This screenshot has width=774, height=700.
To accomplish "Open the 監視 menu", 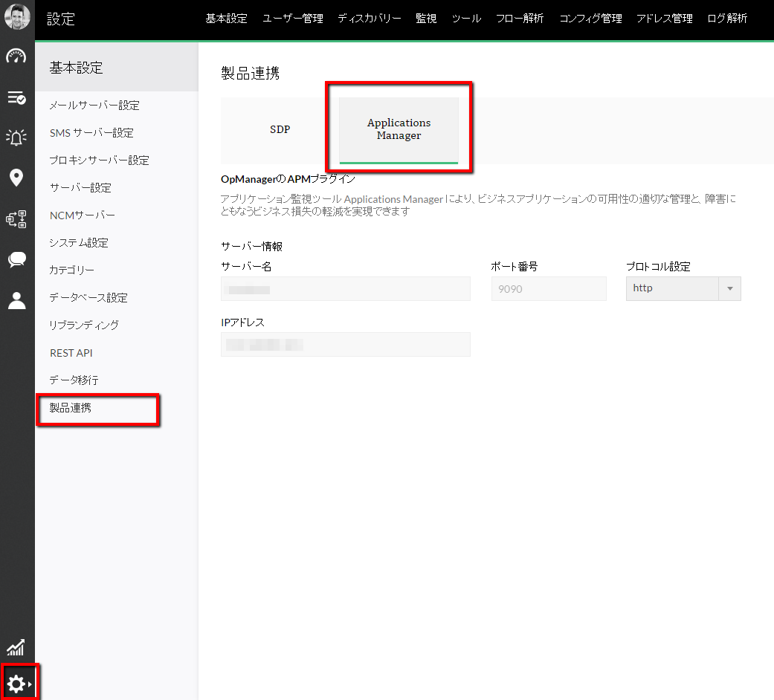I will tap(426, 19).
